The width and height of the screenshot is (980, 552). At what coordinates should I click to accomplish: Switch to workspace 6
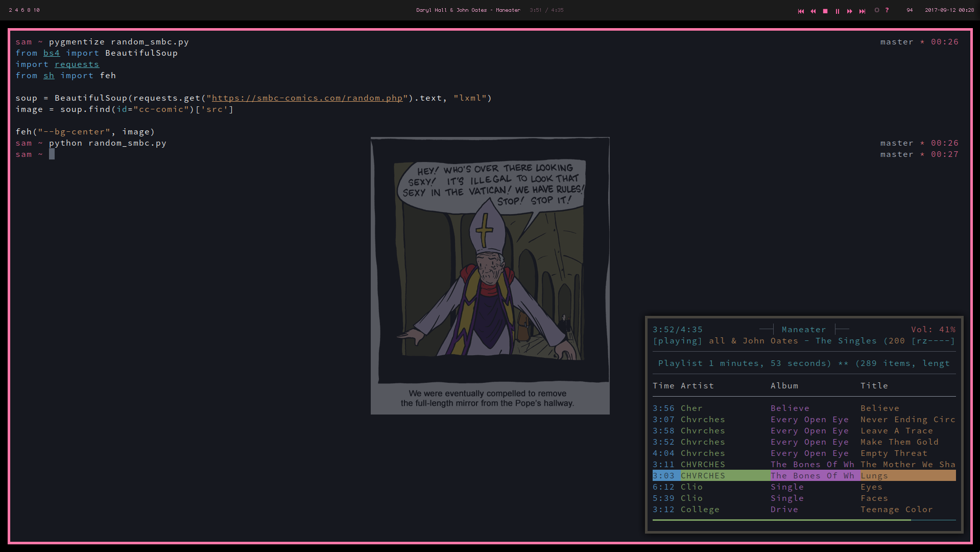(x=22, y=10)
